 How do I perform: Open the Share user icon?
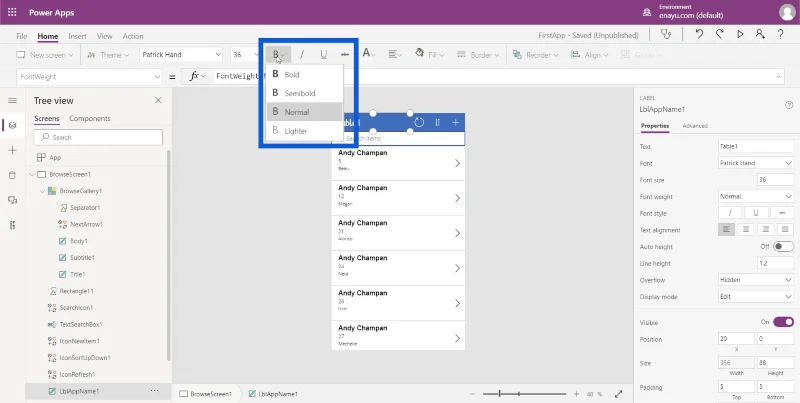coord(760,35)
